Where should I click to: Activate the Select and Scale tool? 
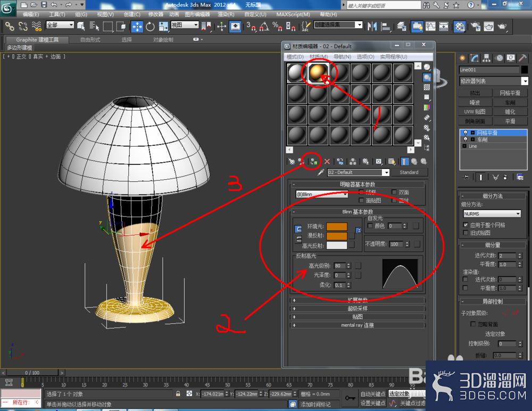tap(163, 27)
